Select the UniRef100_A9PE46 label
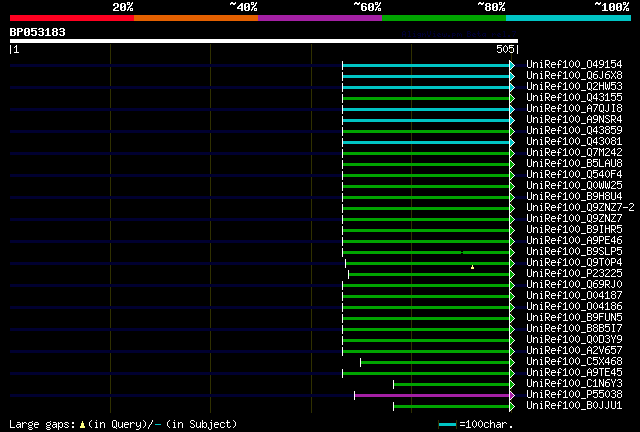The width and height of the screenshot is (640, 432). pos(574,241)
